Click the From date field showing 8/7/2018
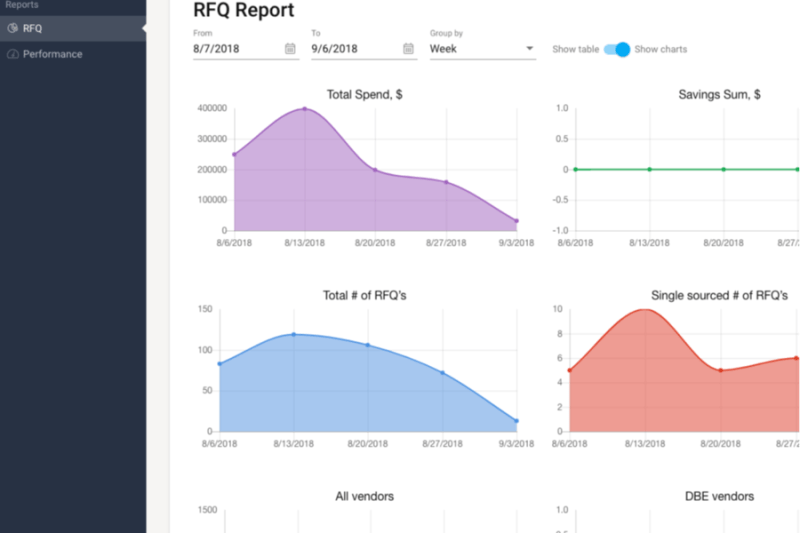Viewport: 800px width, 533px height. 236,48
